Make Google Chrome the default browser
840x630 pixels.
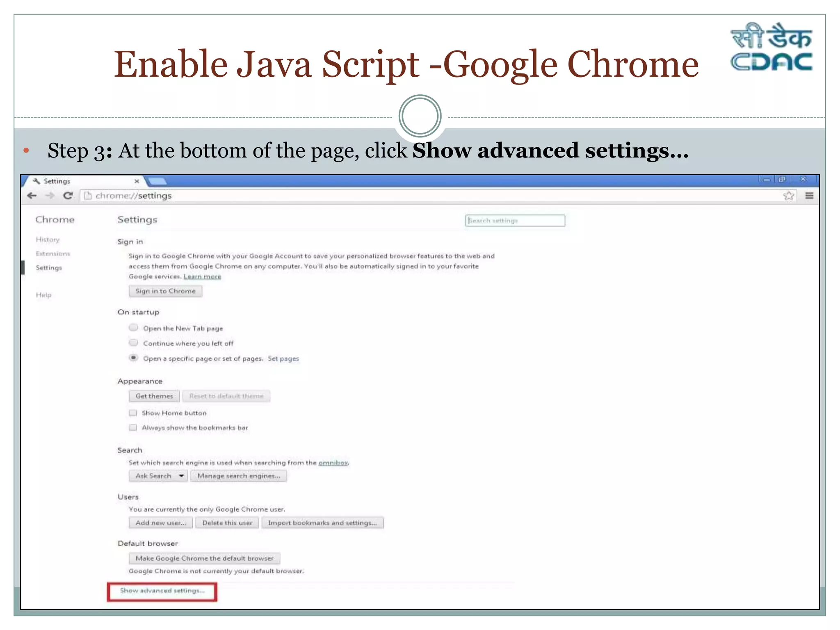click(204, 559)
